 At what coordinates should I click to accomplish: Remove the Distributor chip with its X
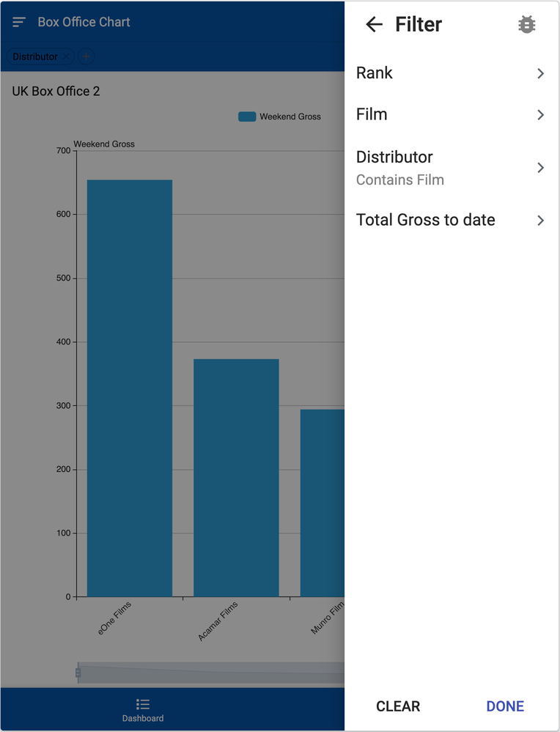pyautogui.click(x=66, y=56)
